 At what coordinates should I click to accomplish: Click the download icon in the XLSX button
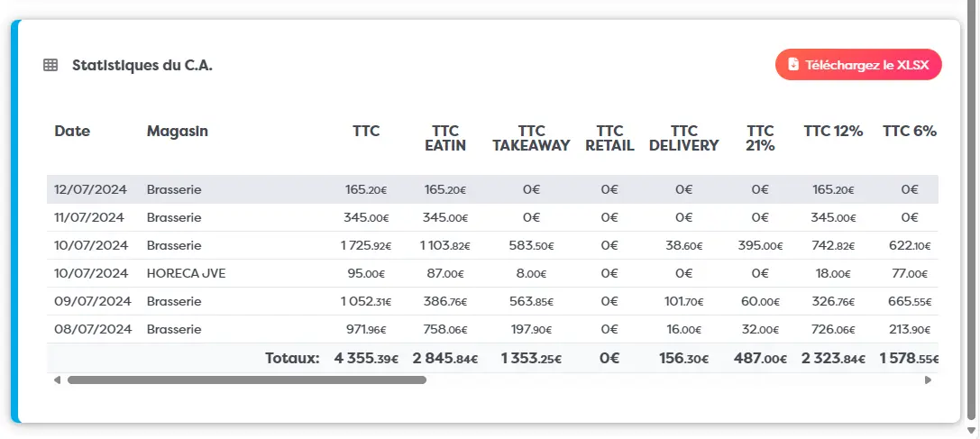[x=793, y=64]
